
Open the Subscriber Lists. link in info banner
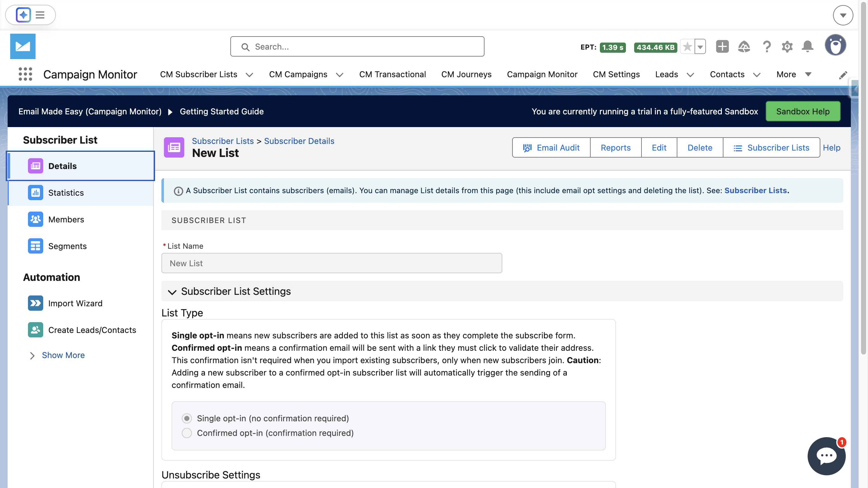coord(756,190)
